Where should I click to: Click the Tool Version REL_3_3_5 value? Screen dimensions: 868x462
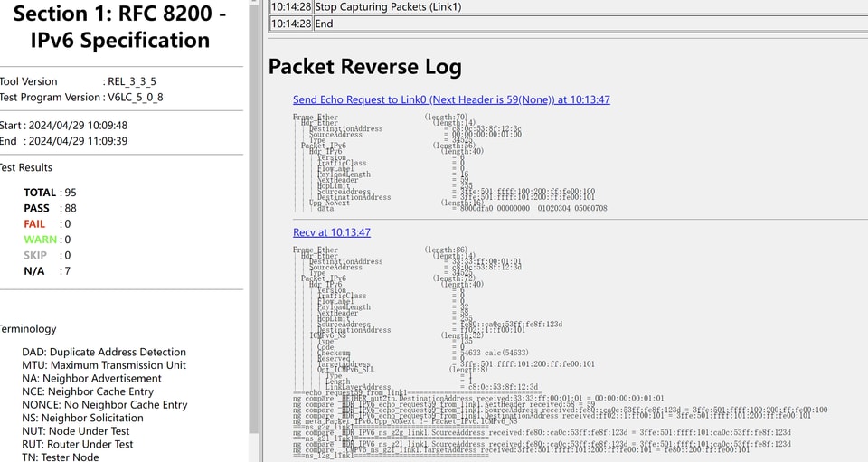132,81
